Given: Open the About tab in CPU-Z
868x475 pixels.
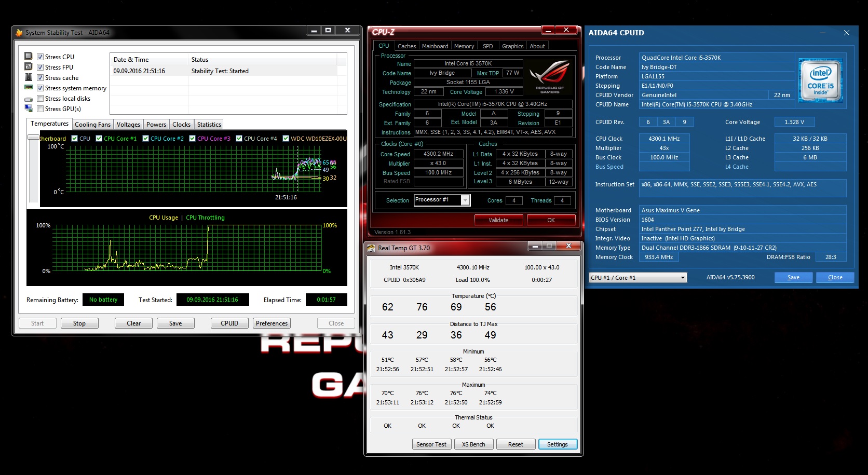Looking at the screenshot, I should coord(537,46).
